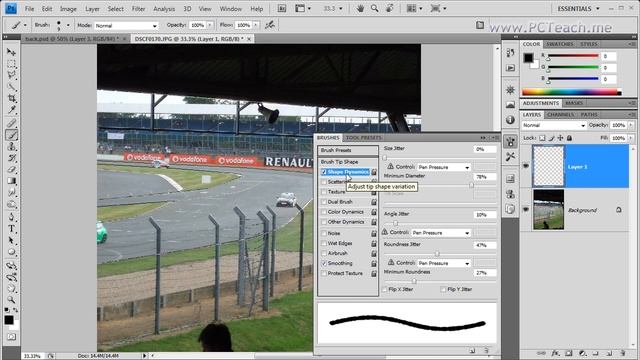Click the Noise lock icon
Screen dimensions: 640x360
pos(373,233)
